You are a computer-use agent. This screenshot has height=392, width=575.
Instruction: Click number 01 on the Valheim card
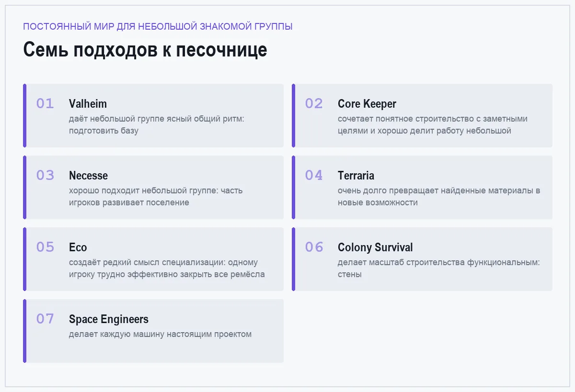pyautogui.click(x=45, y=103)
